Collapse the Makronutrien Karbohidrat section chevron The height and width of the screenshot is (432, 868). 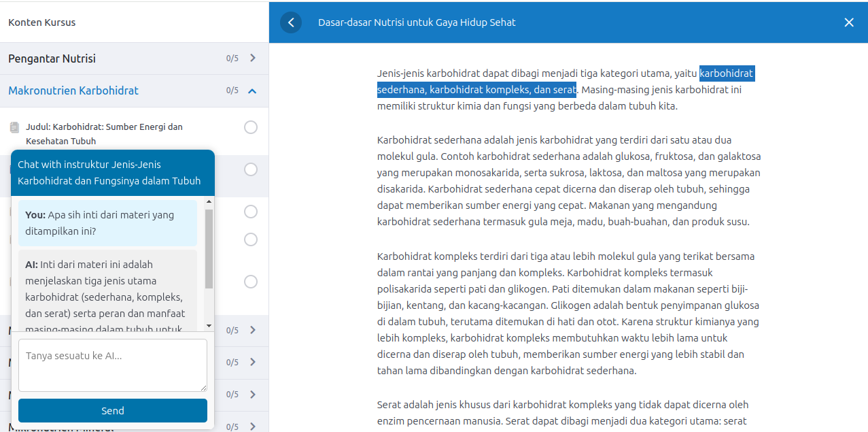click(253, 90)
